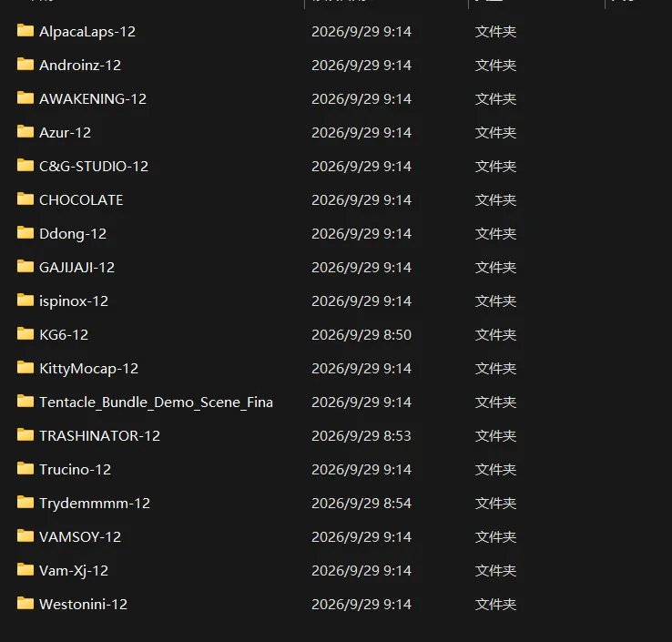Click the 8:54 modified date of Trydemmmm-12
672x642 pixels.
pos(361,504)
